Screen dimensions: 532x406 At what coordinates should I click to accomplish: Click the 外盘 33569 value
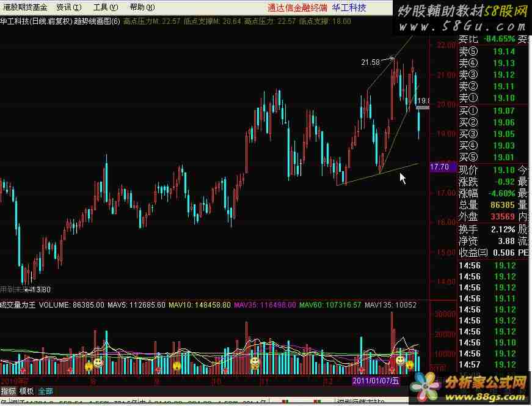coord(503,216)
